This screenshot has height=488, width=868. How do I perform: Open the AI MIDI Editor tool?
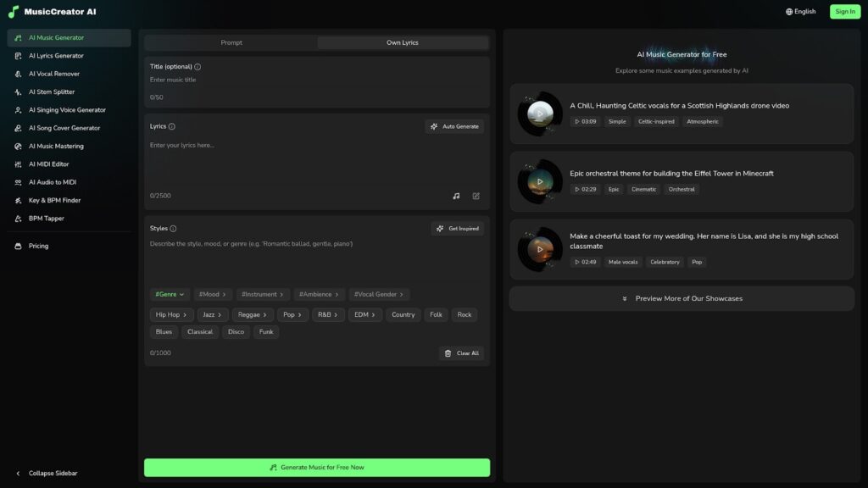pos(49,164)
